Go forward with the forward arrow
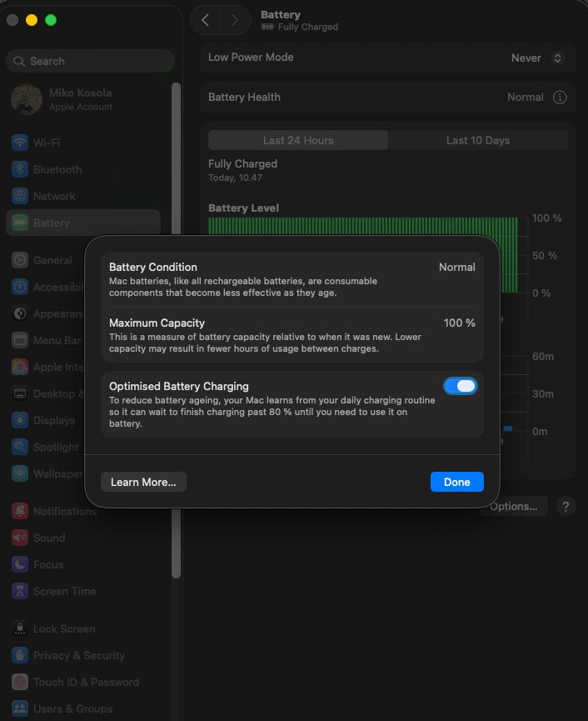Viewport: 588px width, 721px height. (235, 20)
